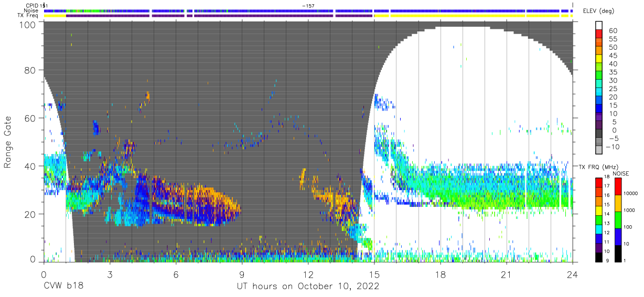Click the green segment of noise colorbar

coord(618,220)
